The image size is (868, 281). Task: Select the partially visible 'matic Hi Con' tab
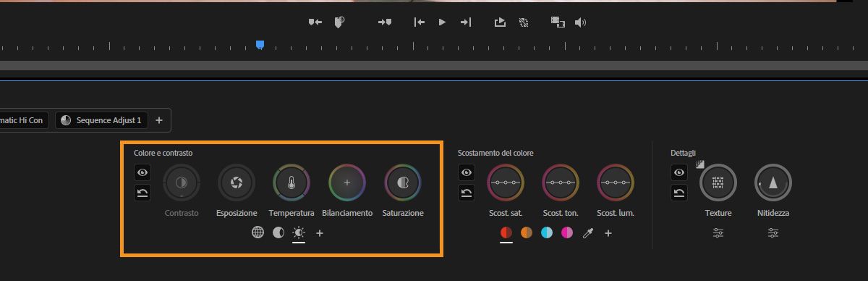tap(25, 120)
